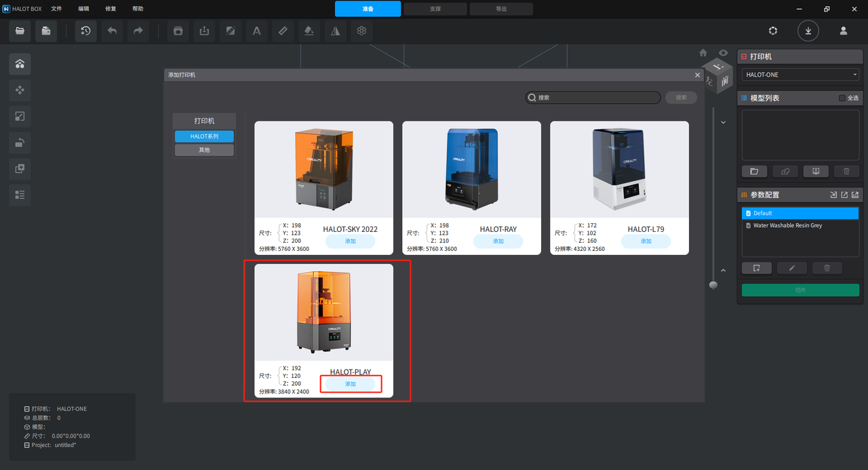
Task: Click the import parameter config icon
Action: click(x=833, y=195)
